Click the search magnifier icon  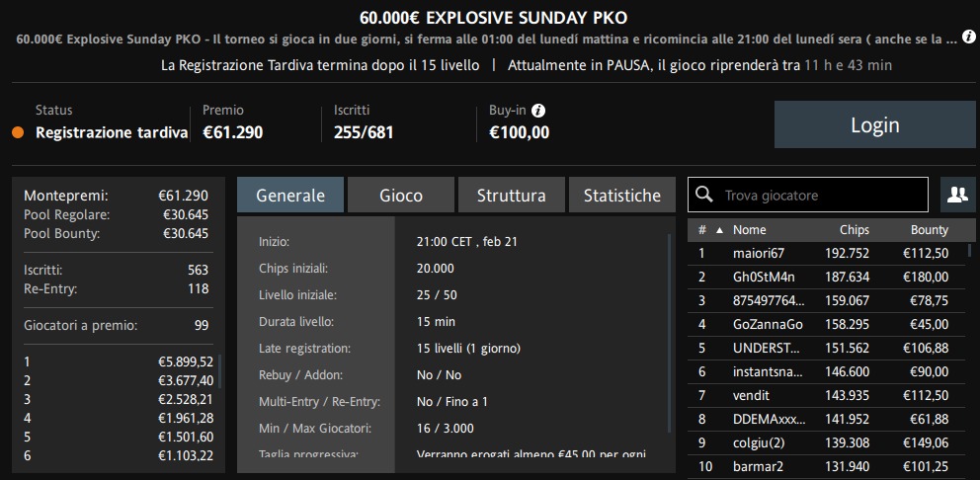click(703, 195)
